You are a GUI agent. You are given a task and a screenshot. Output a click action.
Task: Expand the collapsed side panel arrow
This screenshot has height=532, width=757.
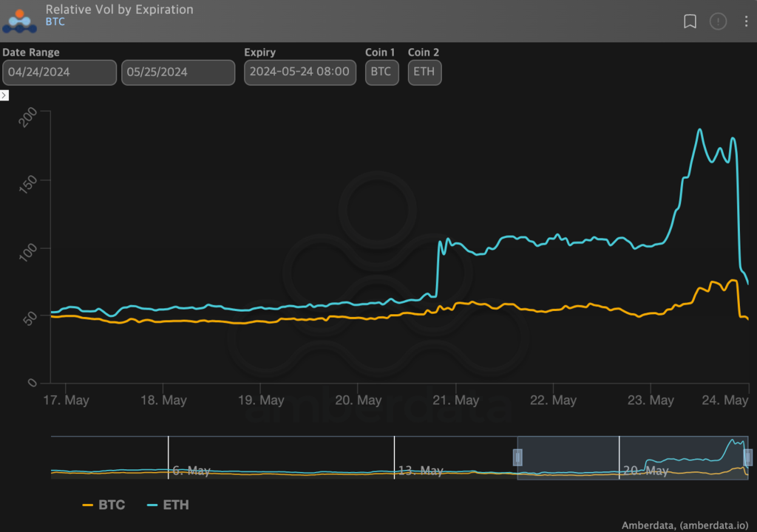(4, 95)
